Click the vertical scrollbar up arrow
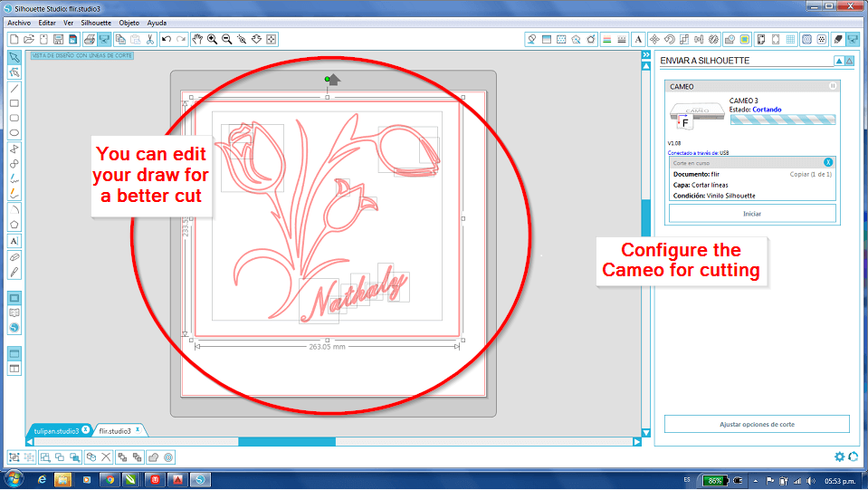Viewport: 868px width, 490px height. pos(646,66)
